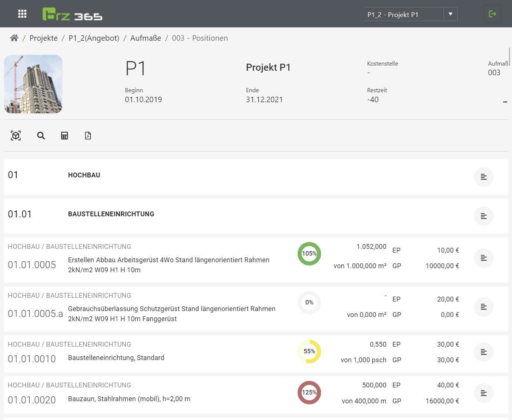Open the apps grid menu

pyautogui.click(x=22, y=14)
